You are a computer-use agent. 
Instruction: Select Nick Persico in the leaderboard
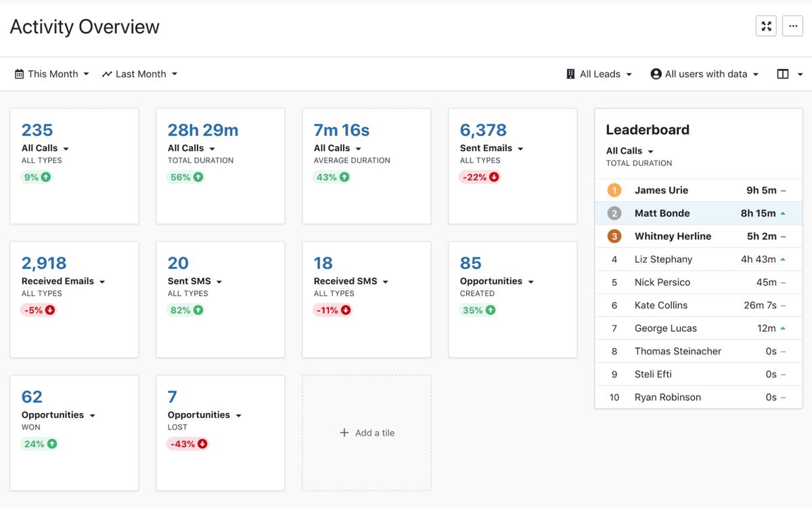[x=698, y=282]
